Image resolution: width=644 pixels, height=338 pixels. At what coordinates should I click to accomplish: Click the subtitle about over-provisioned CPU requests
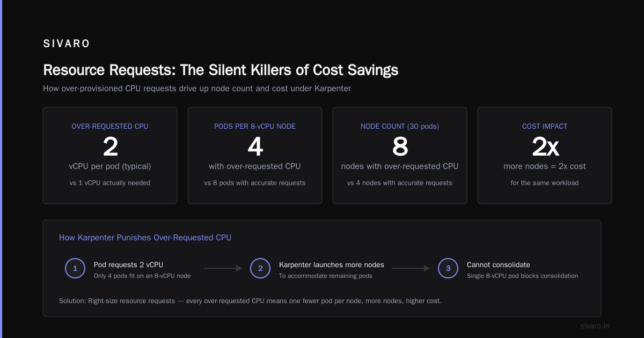point(197,89)
